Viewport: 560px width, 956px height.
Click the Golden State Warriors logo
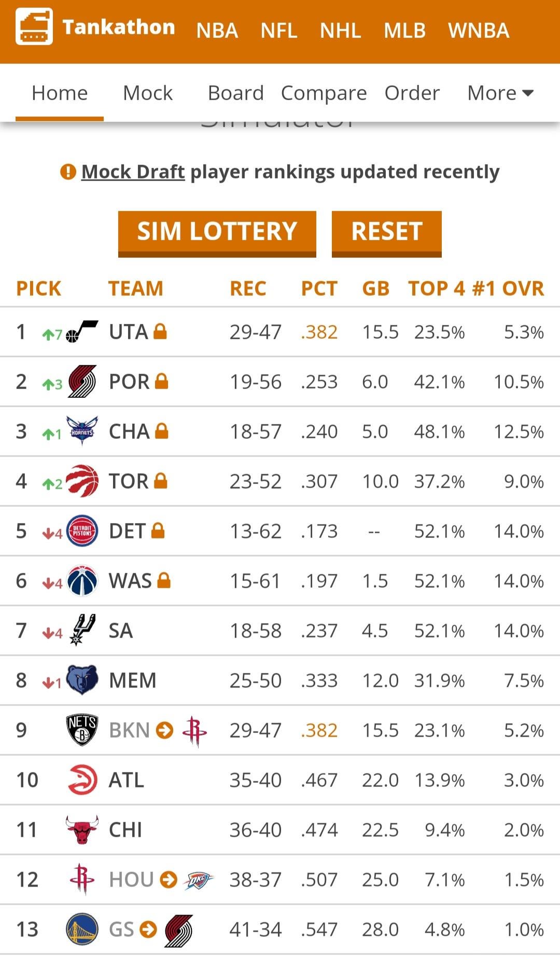pyautogui.click(x=82, y=929)
